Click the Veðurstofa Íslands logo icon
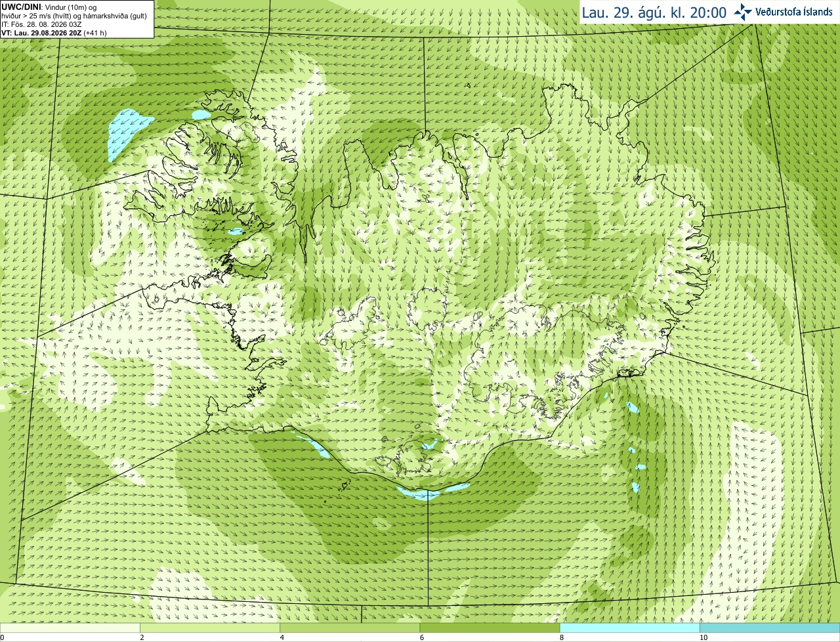The width and height of the screenshot is (840, 642). click(744, 12)
